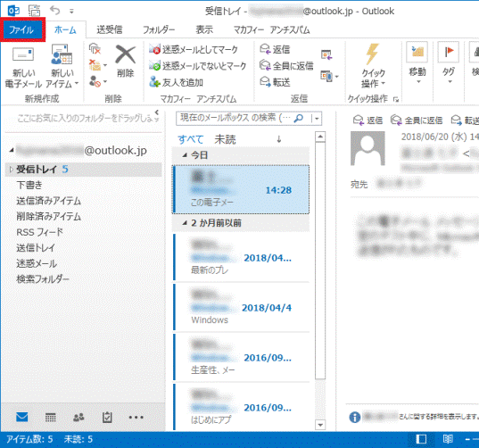The image size is (479, 448).
Task: Click the ignore conversation icon
Action: tap(95, 49)
